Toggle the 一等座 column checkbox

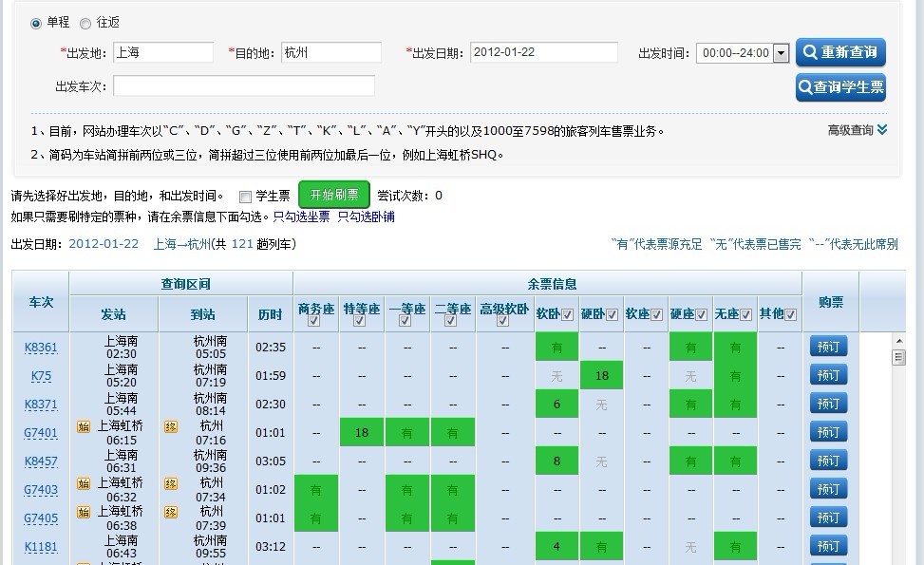pyautogui.click(x=405, y=321)
